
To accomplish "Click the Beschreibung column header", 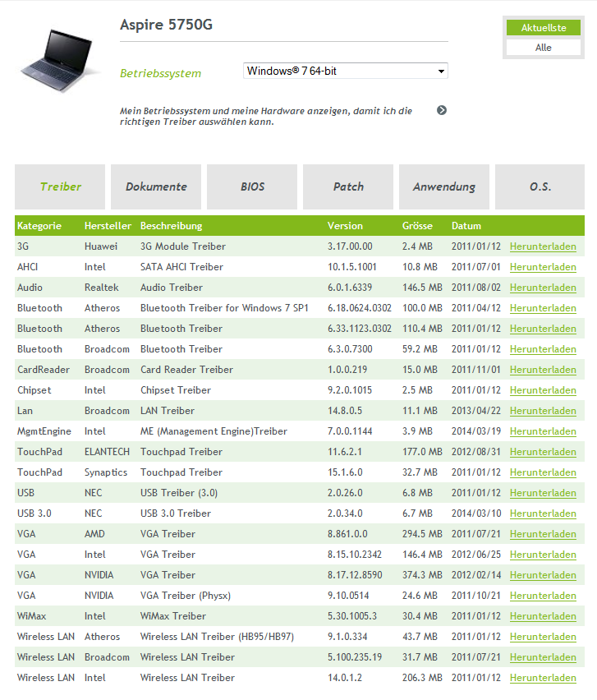I will (x=171, y=226).
